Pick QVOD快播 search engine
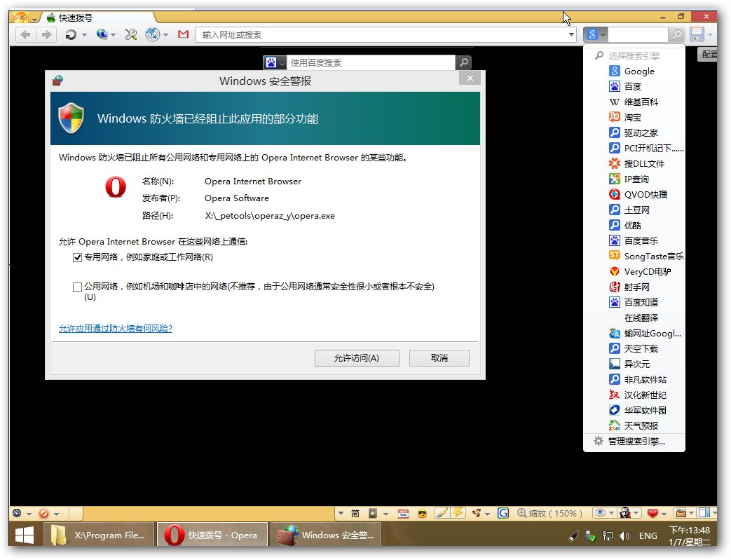The height and width of the screenshot is (560, 731). (634, 194)
